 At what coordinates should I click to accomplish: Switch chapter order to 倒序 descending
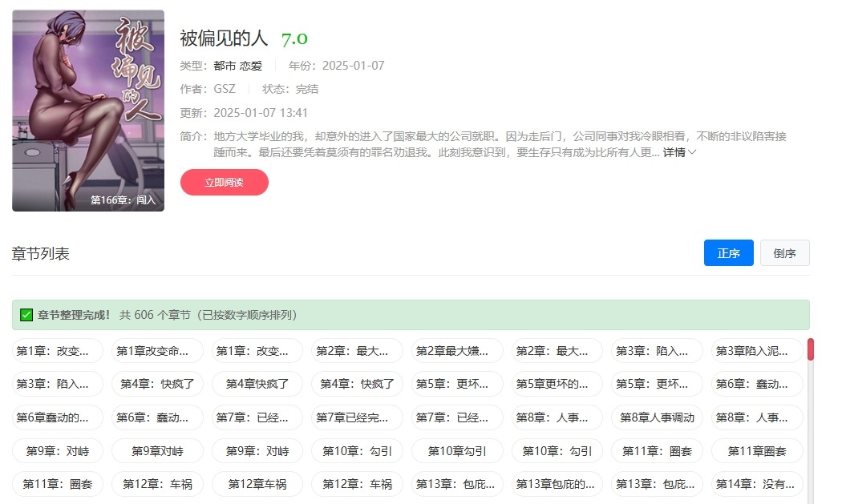tap(783, 252)
